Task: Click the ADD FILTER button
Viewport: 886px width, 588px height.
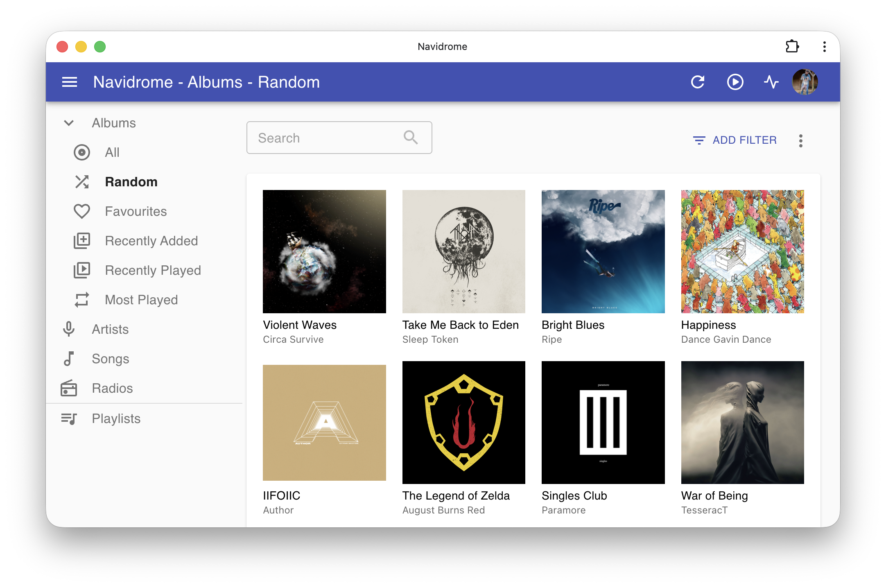Action: click(x=735, y=140)
